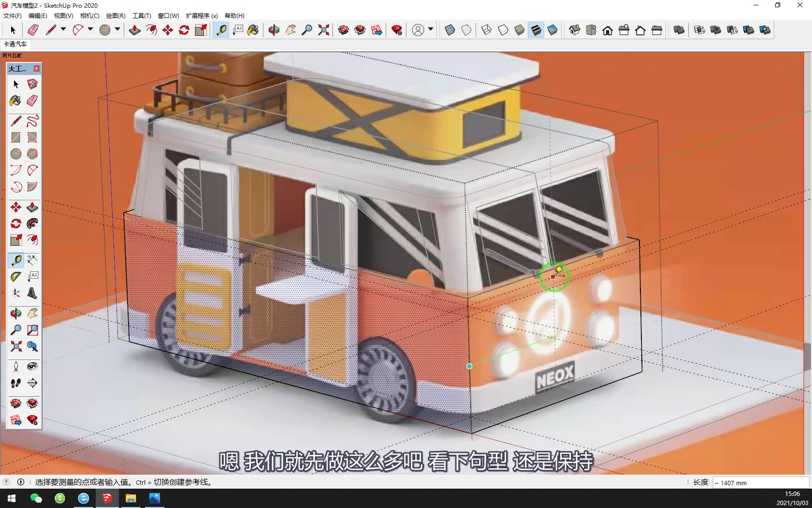Viewport: 812px width, 508px height.
Task: Switch to Wireframe face style
Action: point(486,30)
